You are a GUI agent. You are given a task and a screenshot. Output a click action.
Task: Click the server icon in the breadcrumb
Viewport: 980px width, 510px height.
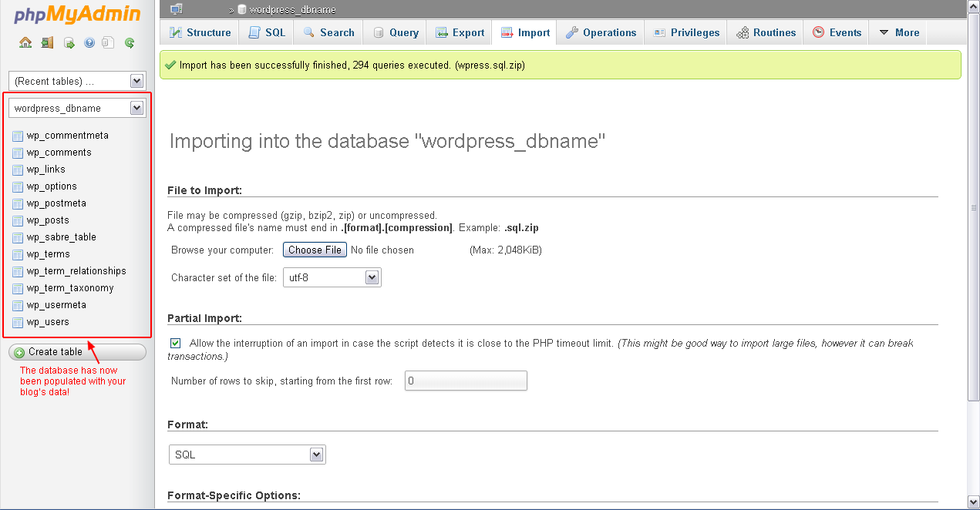coord(177,9)
